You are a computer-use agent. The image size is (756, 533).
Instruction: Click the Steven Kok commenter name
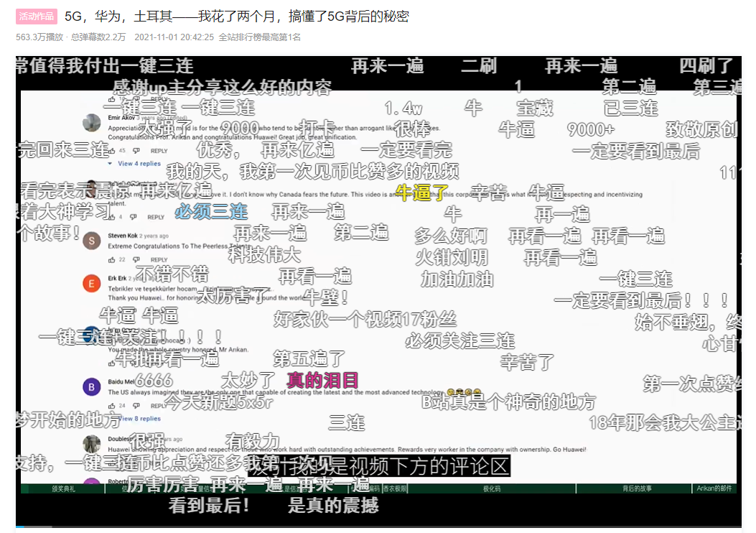(123, 236)
